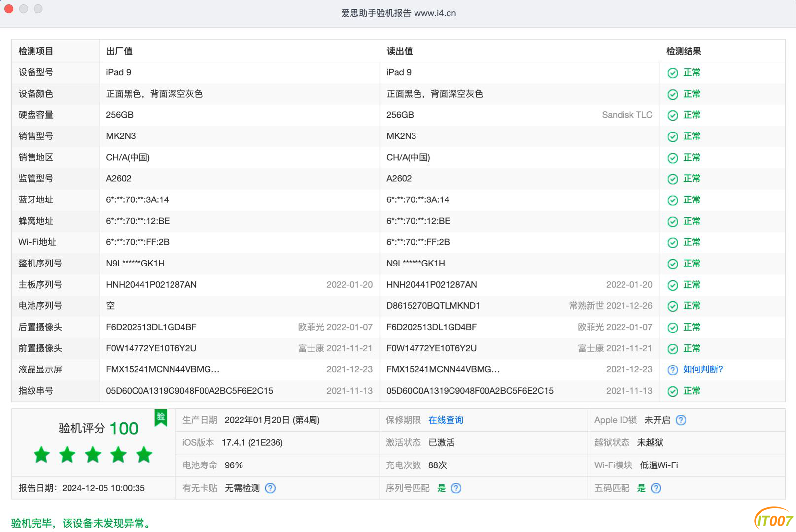Select the factory front camera serial F0W14772YE10T6Y2U
Viewport: 796px width, 532px height.
click(151, 348)
